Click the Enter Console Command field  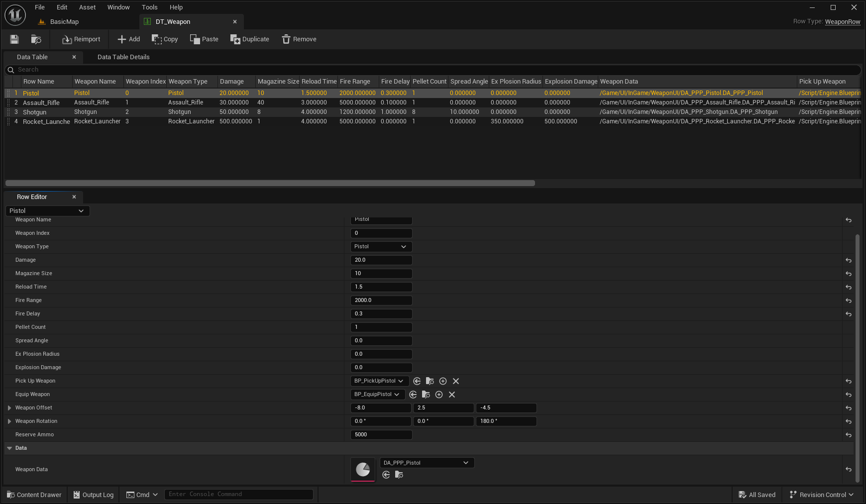[239, 495]
